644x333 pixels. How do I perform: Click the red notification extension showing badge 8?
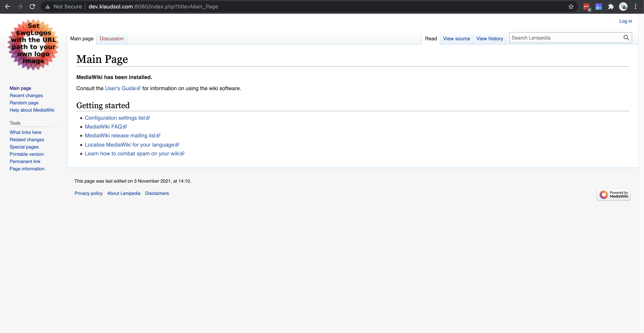pyautogui.click(x=586, y=7)
